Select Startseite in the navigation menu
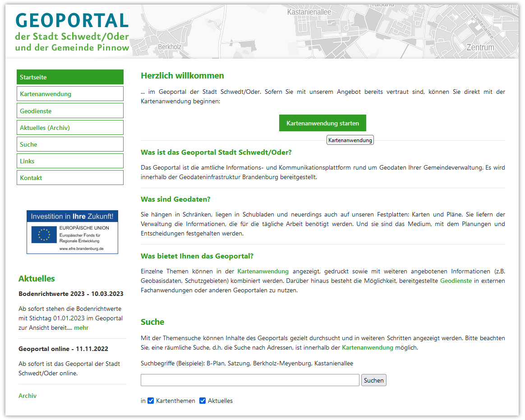The height and width of the screenshot is (420, 525). point(70,77)
